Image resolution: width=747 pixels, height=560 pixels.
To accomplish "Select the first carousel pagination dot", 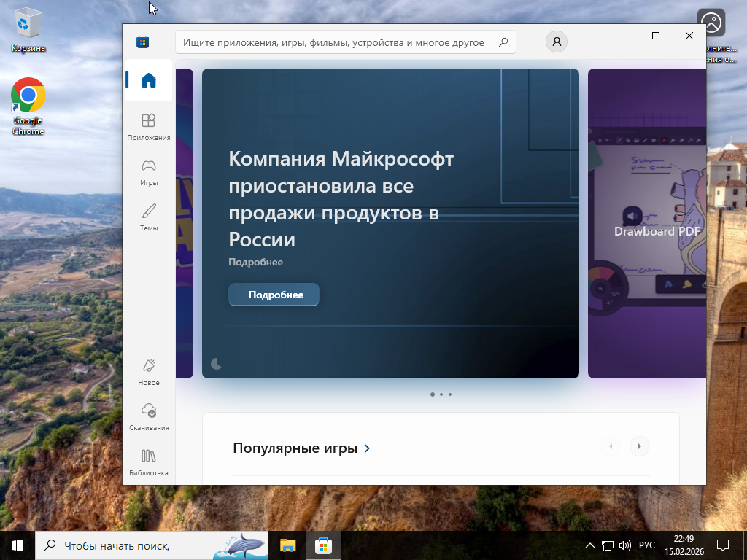I will point(432,394).
